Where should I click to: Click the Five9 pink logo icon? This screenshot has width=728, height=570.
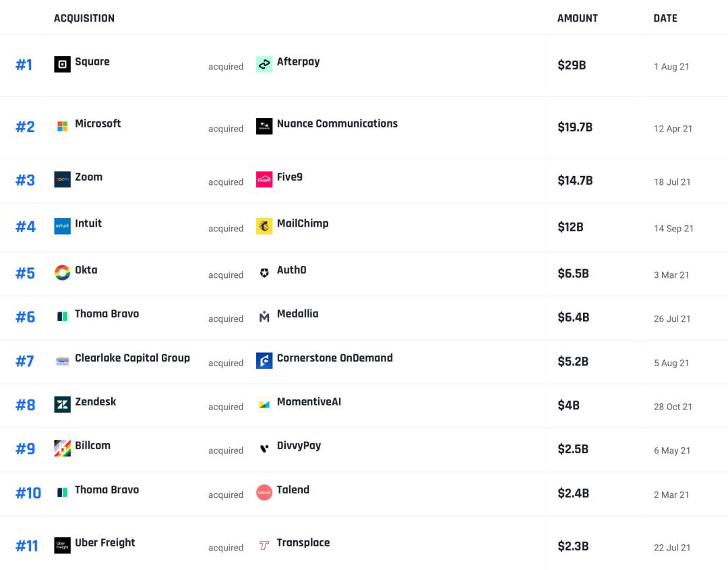tap(264, 179)
